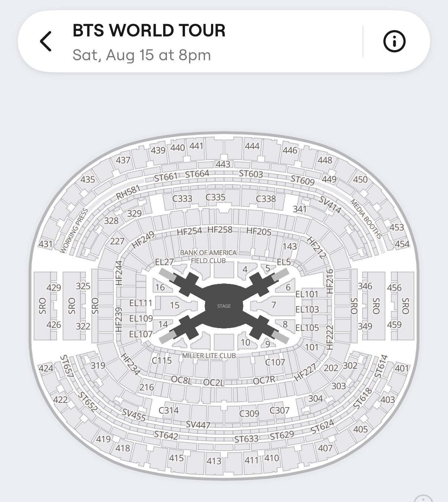Image resolution: width=448 pixels, height=502 pixels.
Task: Select section OC2L
Action: pyautogui.click(x=214, y=382)
